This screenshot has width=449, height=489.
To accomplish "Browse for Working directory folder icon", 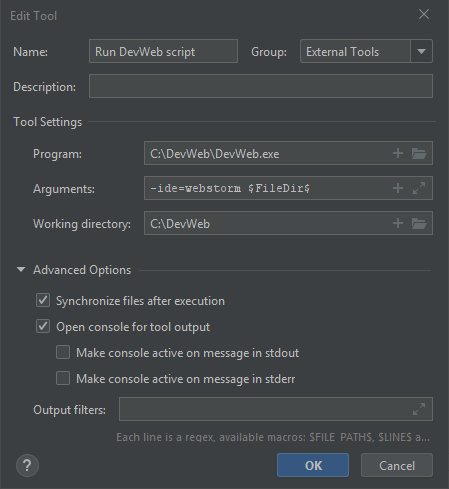I will (419, 223).
